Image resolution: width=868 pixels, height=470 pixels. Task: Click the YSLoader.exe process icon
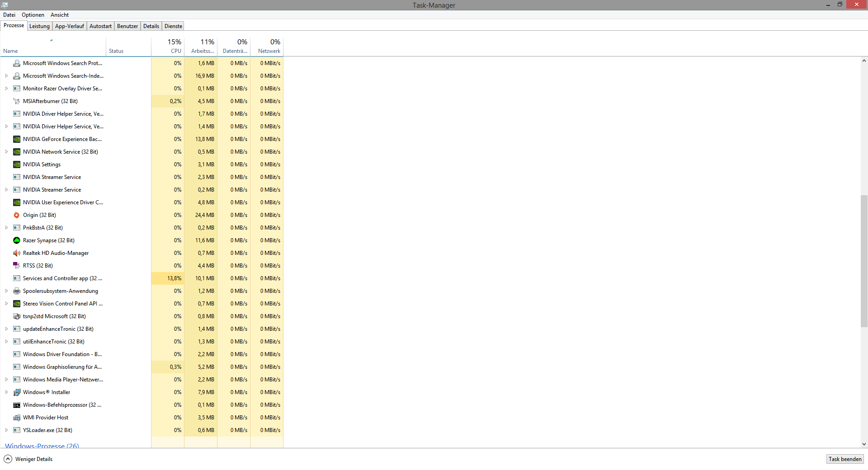tap(17, 430)
